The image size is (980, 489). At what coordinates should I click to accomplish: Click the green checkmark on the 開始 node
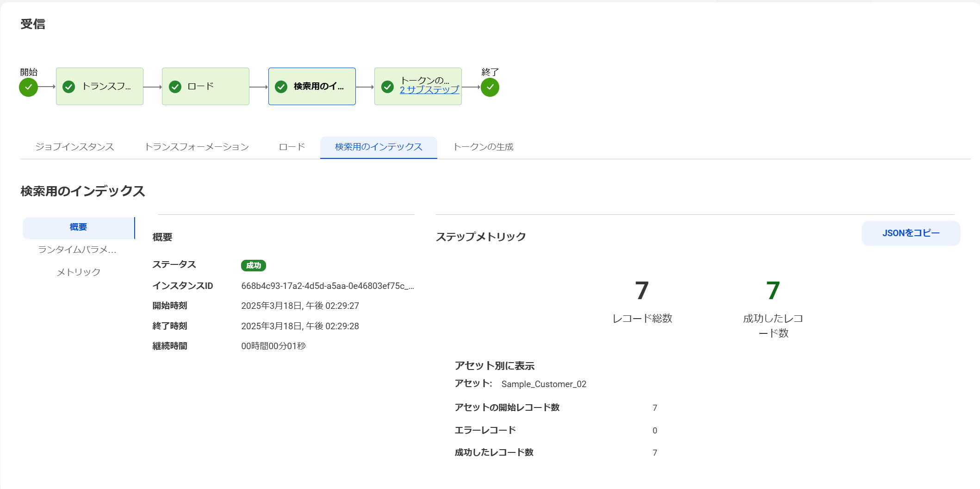[x=28, y=86]
